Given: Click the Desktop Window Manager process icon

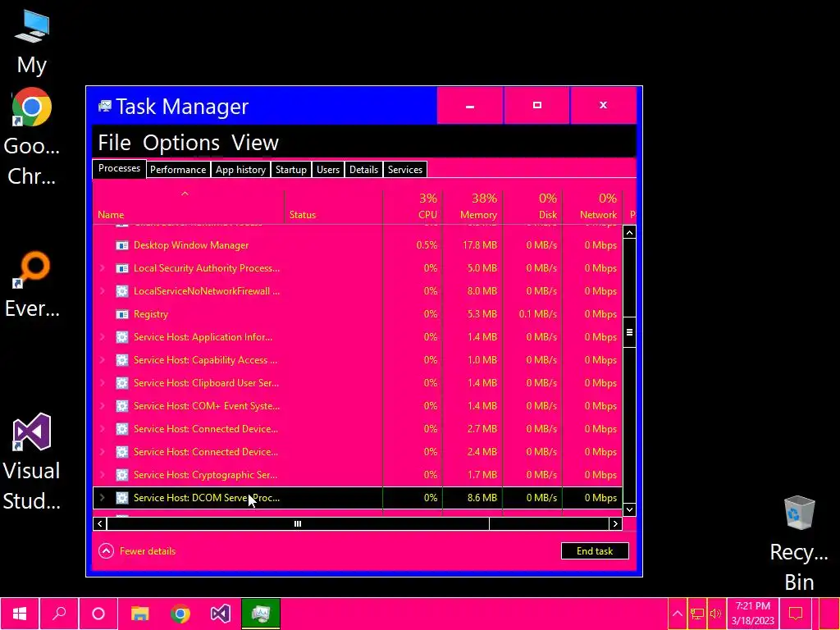Looking at the screenshot, I should pos(122,245).
